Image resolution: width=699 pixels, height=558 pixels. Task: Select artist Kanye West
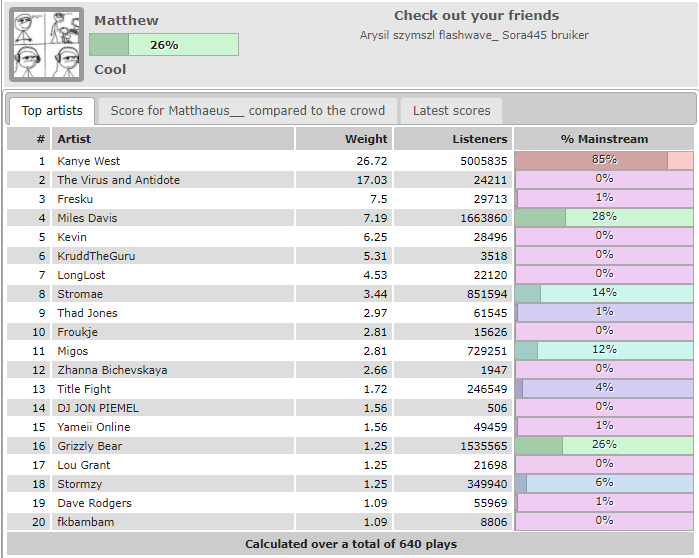(x=88, y=161)
